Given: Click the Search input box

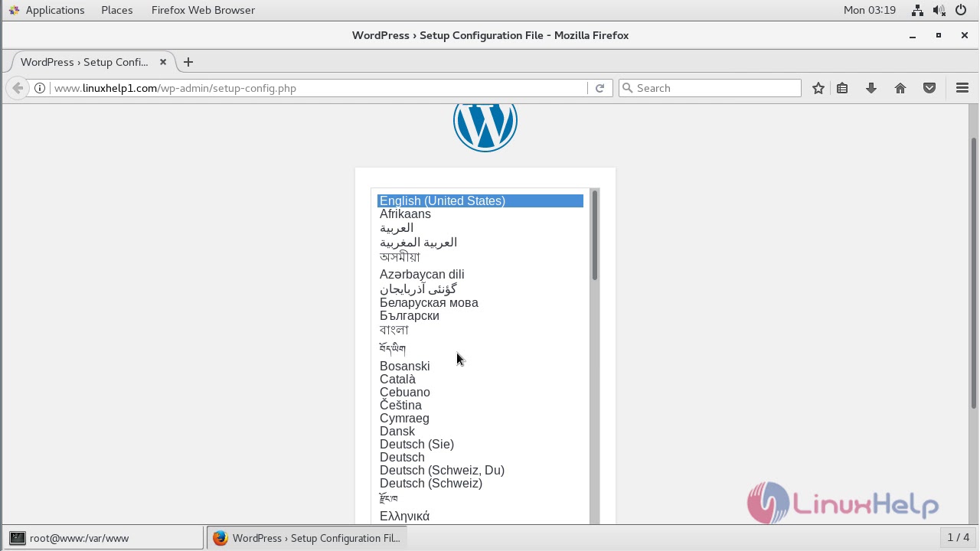Looking at the screenshot, I should click(x=710, y=88).
